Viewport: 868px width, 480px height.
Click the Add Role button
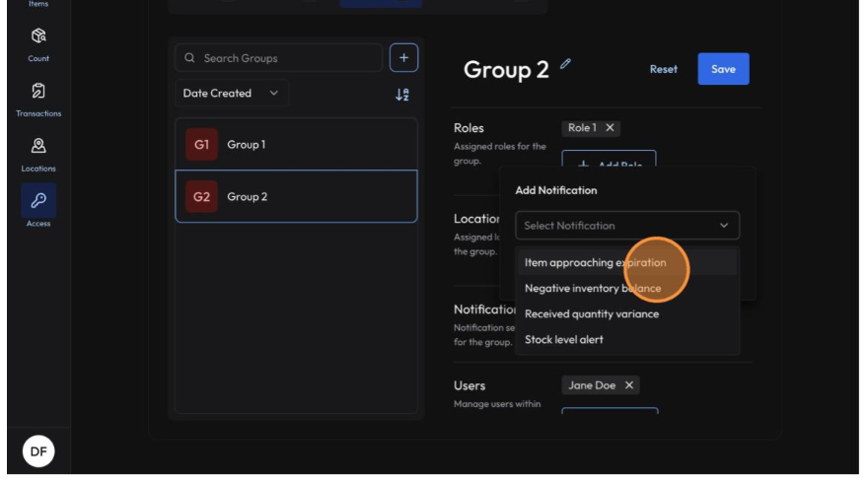point(609,160)
